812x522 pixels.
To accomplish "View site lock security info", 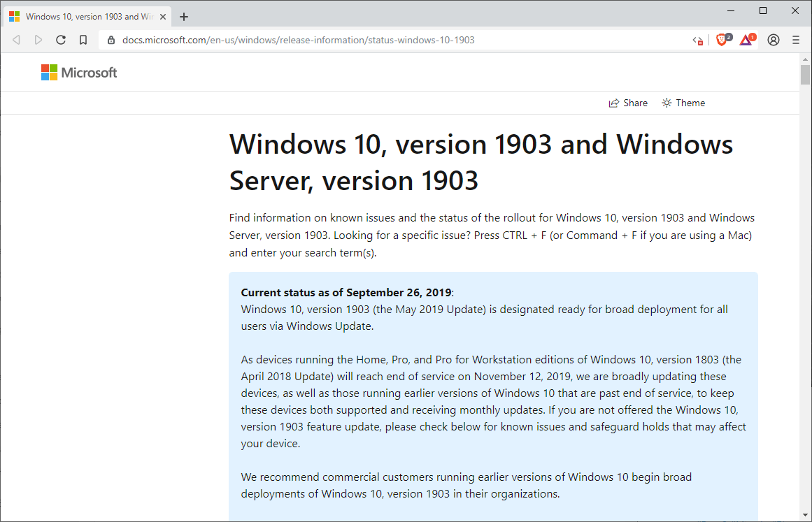I will (x=111, y=40).
